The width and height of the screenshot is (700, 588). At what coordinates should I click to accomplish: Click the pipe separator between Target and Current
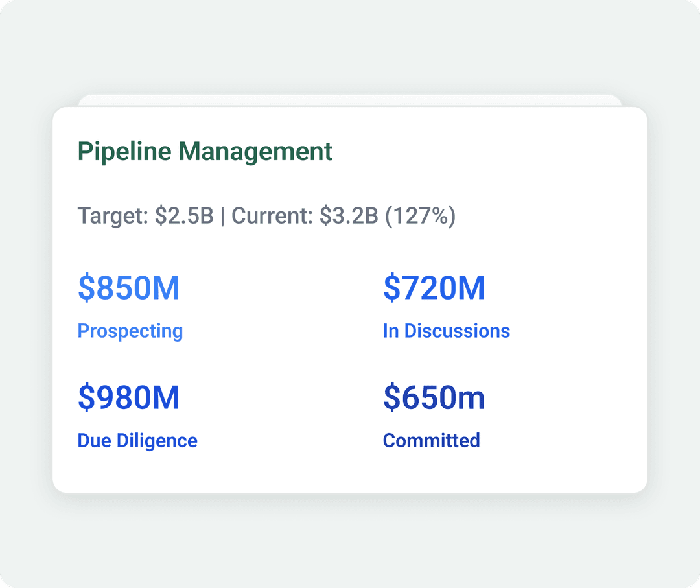click(x=222, y=216)
